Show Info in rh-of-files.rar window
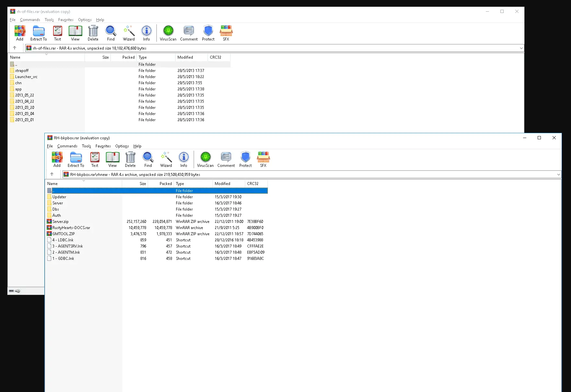571x392 pixels. (146, 33)
